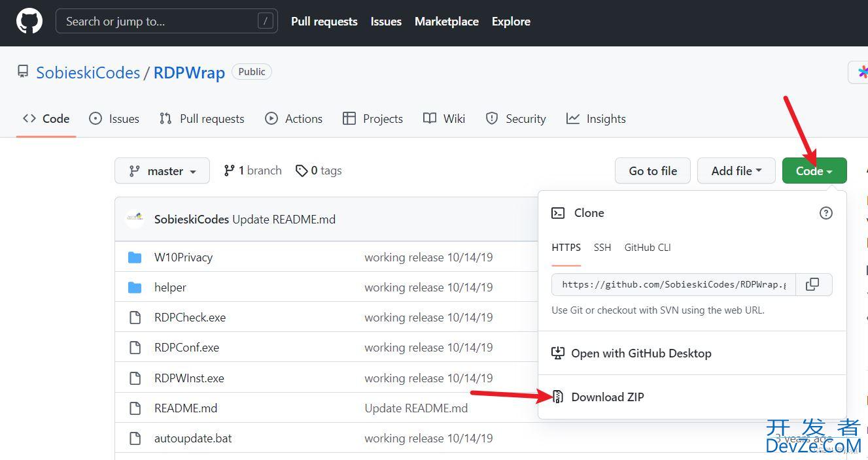Open the Security tab
This screenshot has width=868, height=460.
[x=516, y=119]
